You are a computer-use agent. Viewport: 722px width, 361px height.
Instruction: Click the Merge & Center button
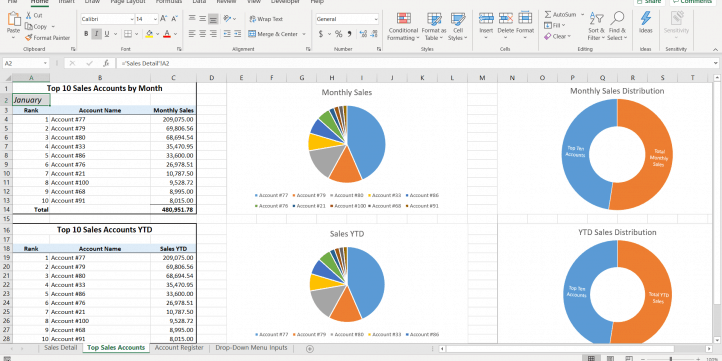pyautogui.click(x=277, y=34)
